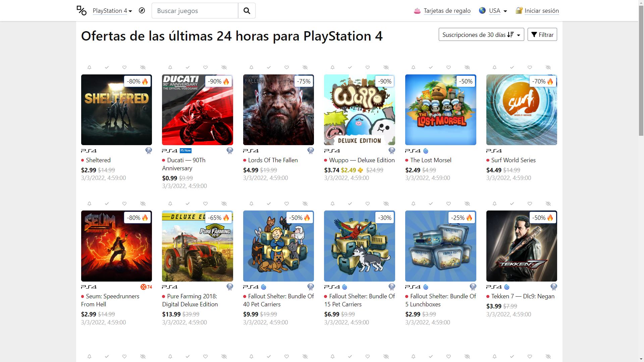Screen dimensions: 644x362
Task: Click the Filtrar button
Action: tap(542, 35)
